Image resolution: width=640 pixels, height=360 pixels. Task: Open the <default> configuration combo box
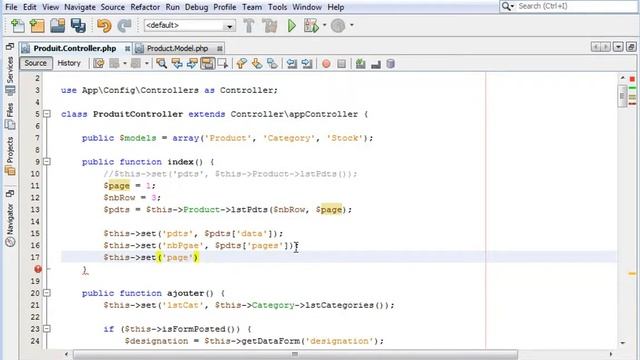tap(189, 26)
